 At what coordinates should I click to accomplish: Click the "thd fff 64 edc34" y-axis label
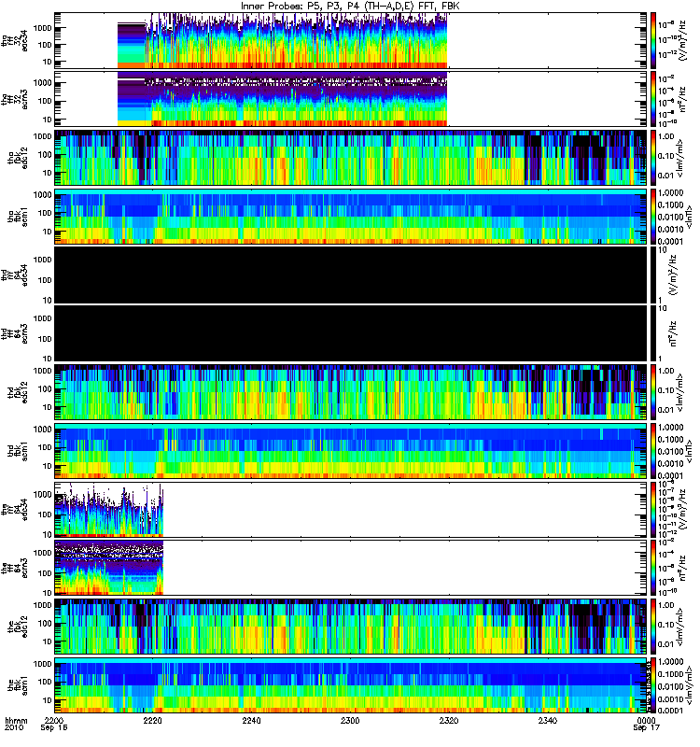point(14,275)
